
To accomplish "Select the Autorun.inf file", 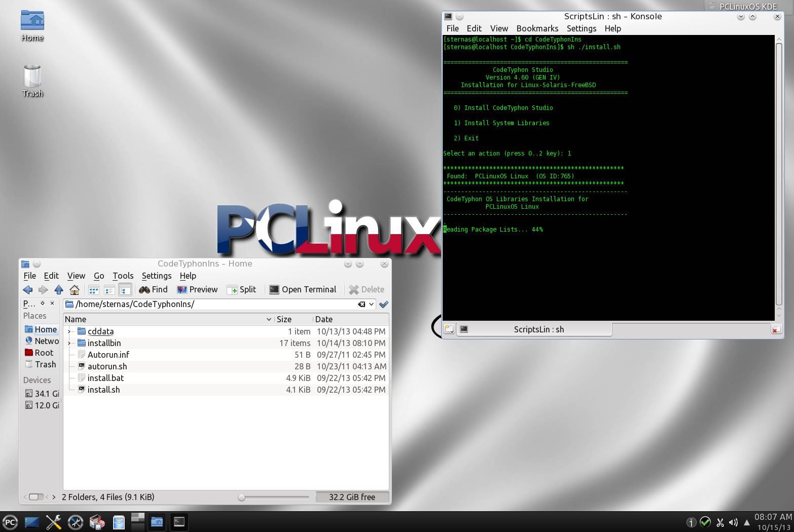I will (108, 355).
